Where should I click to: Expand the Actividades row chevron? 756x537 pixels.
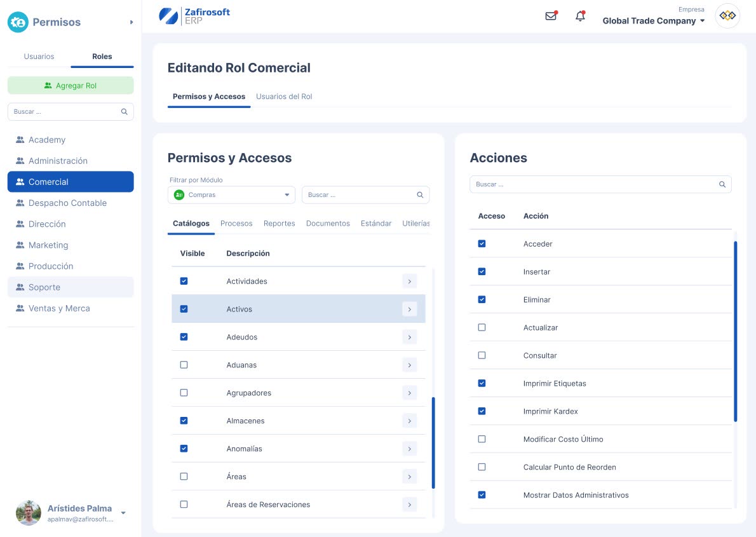pos(409,282)
